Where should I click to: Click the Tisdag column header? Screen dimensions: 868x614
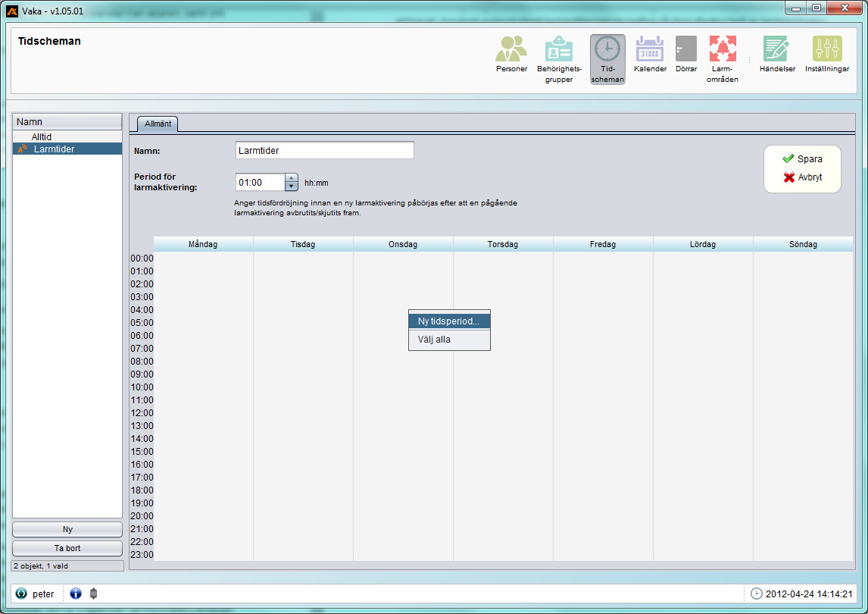click(x=304, y=244)
